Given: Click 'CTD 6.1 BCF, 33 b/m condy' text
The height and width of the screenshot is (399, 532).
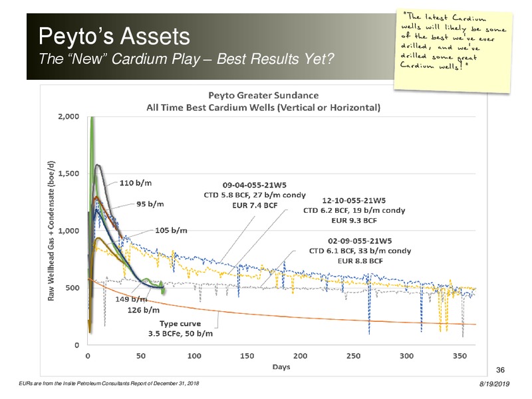Looking at the screenshot, I should (360, 251).
